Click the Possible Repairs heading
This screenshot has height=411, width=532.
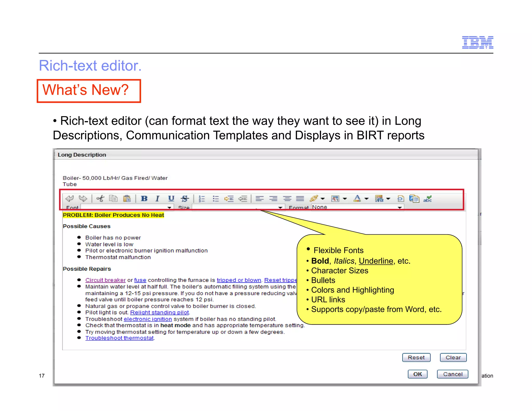click(87, 269)
